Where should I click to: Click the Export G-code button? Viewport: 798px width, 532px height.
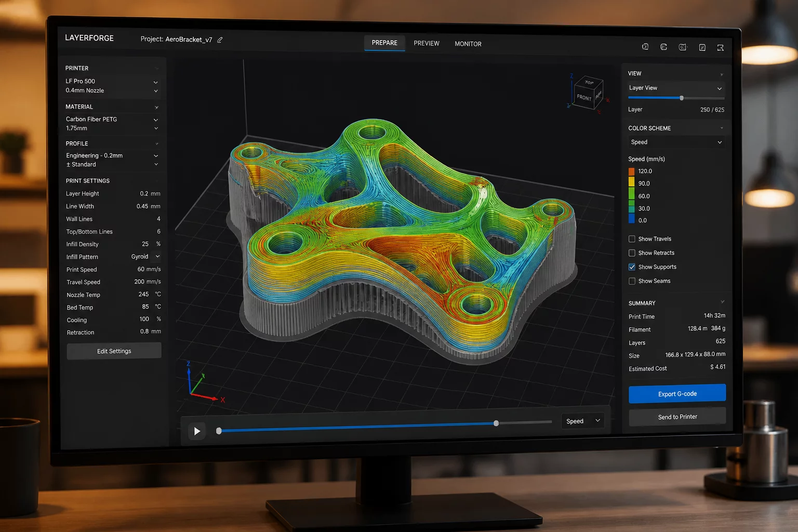click(677, 394)
